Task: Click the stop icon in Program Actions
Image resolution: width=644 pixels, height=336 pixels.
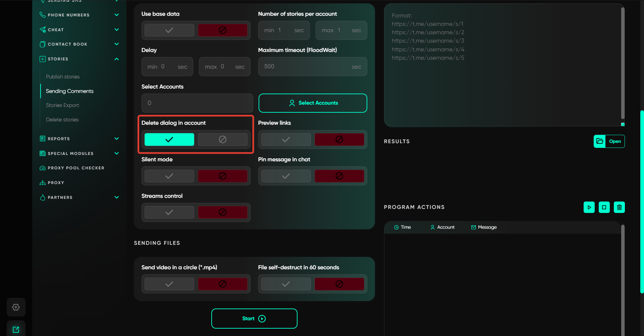Action: point(604,207)
